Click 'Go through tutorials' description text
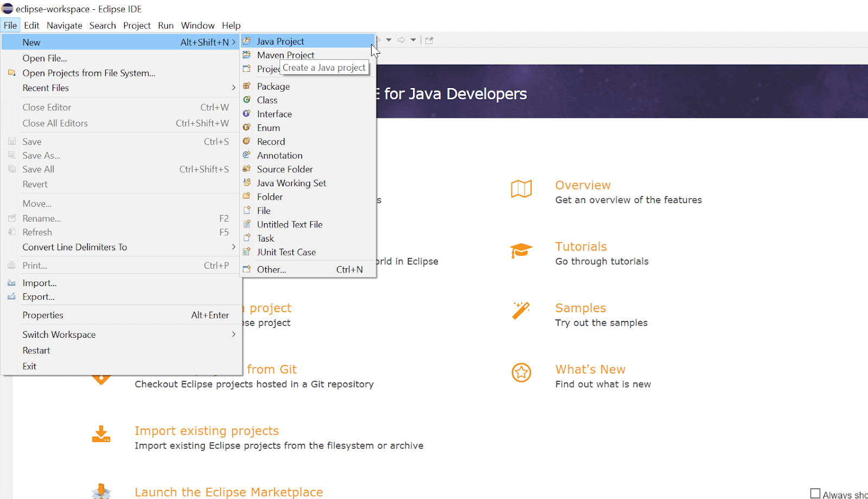This screenshot has width=868, height=499. (602, 261)
